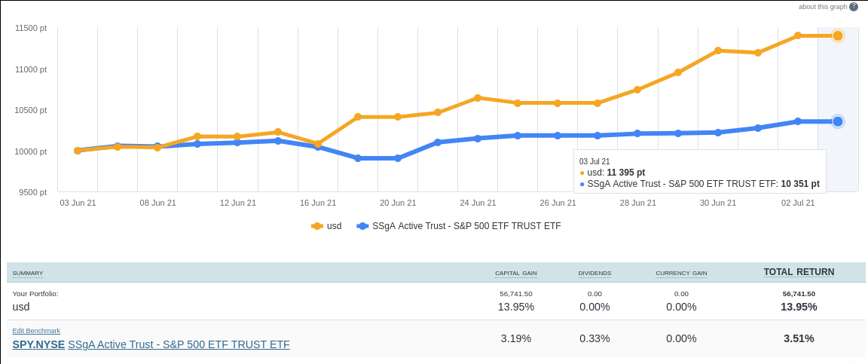Select the final blue benchmark data point
Screen dimensions: 868x364
[x=838, y=121]
